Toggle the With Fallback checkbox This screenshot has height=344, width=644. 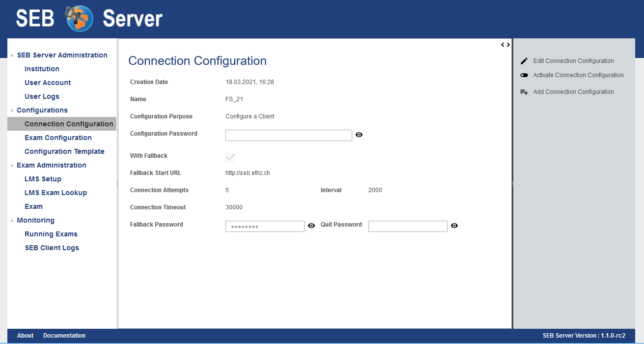click(230, 157)
